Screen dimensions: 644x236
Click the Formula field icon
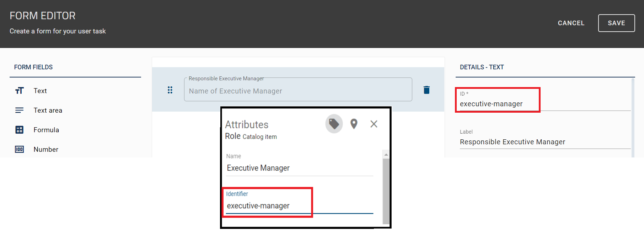[x=20, y=130]
